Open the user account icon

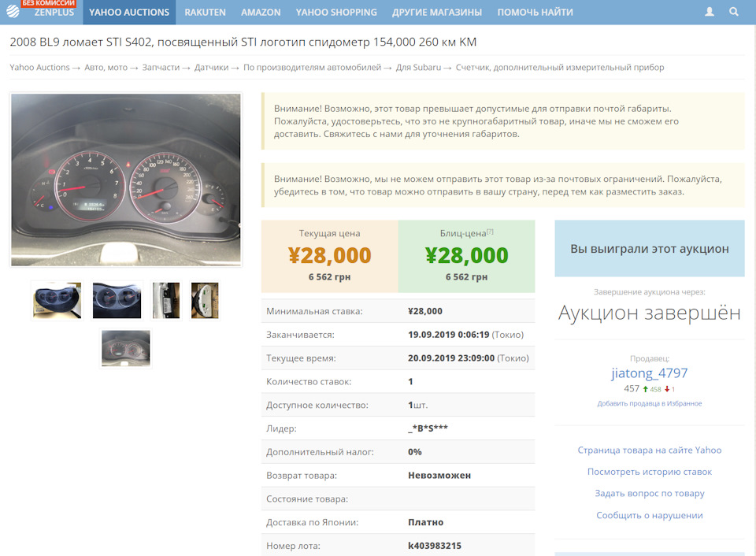pos(710,12)
